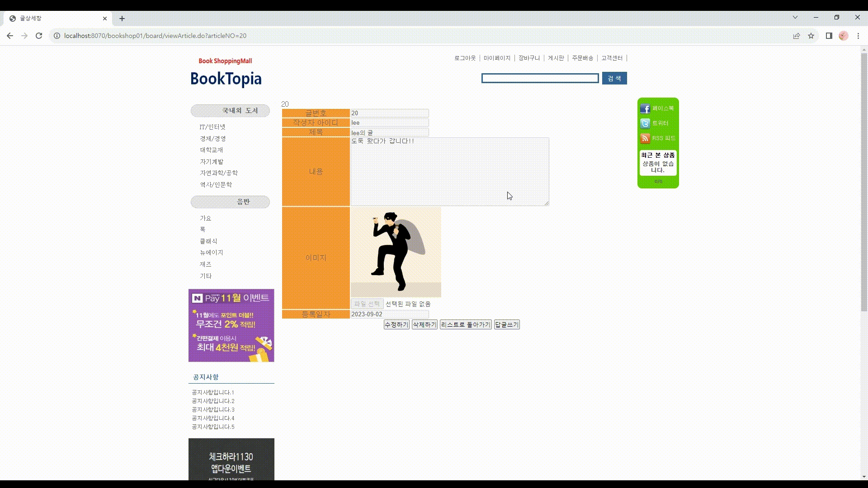
Task: Click the BookTopia logo
Action: click(225, 79)
